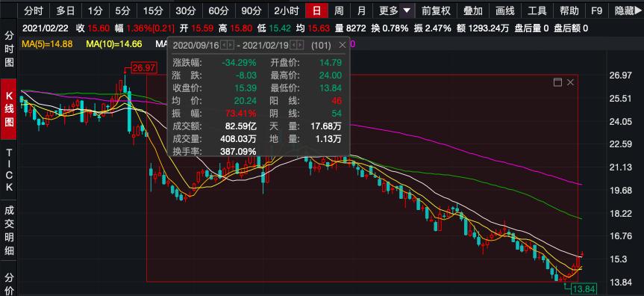Open the 画线 drawing tools
This screenshot has height=296, width=644.
click(504, 10)
